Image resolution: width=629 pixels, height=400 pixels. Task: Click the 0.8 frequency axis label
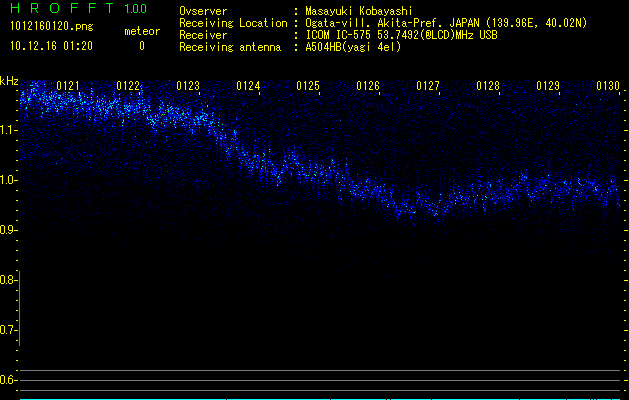(x=9, y=280)
